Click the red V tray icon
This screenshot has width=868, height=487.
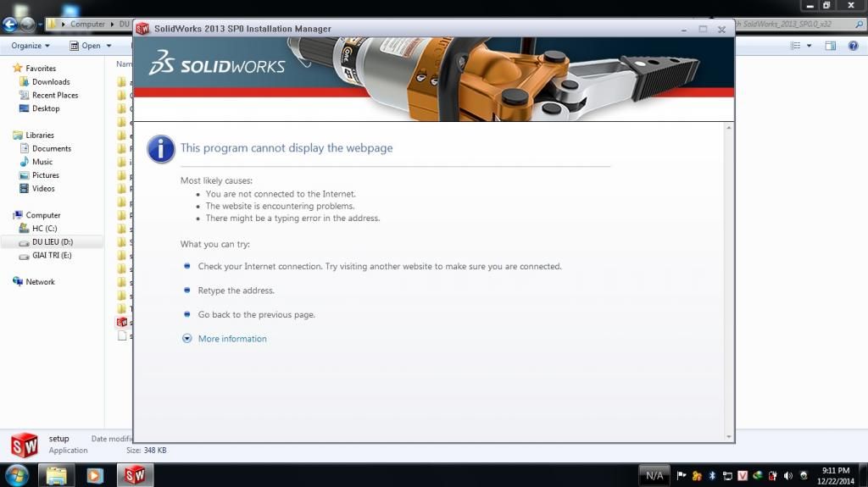743,475
